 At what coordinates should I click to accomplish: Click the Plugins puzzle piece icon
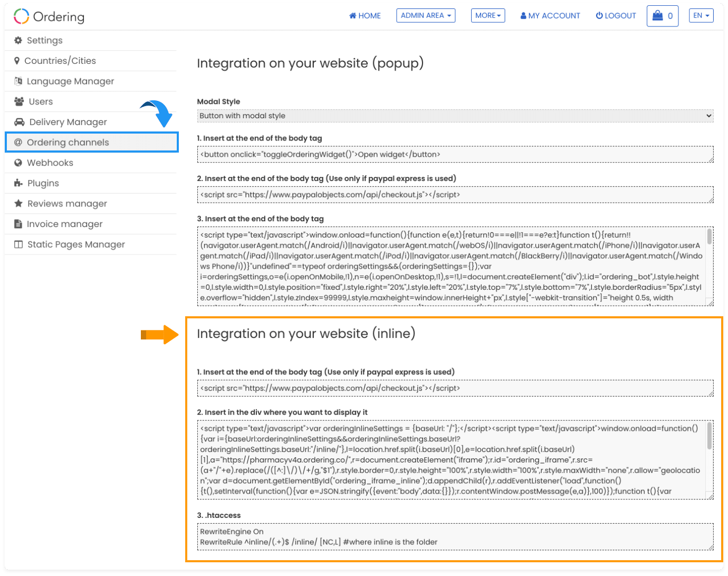(x=18, y=183)
